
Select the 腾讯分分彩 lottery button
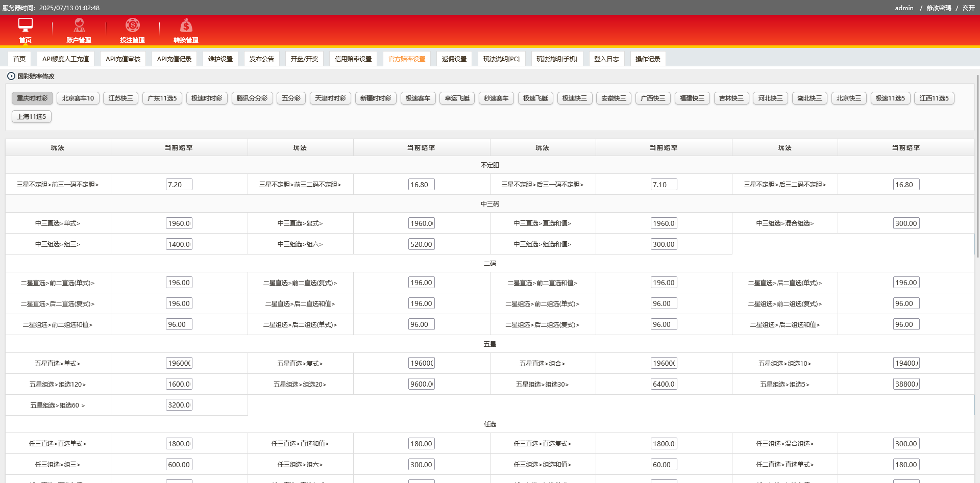(x=252, y=98)
